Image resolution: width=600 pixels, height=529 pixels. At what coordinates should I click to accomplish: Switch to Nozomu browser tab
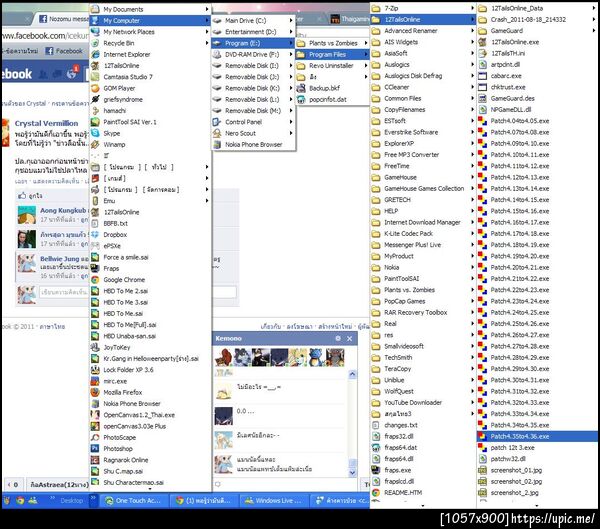63,19
